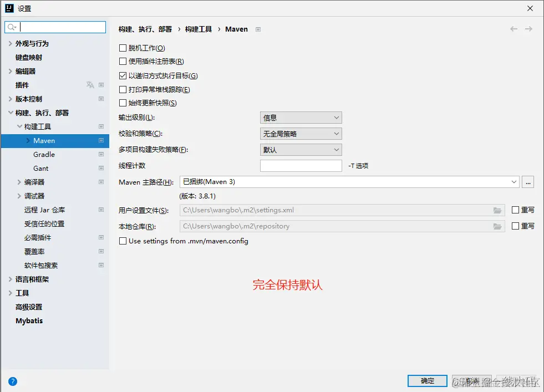The image size is (544, 392).
Task: Close the 设置 dialog window
Action: 530,8
